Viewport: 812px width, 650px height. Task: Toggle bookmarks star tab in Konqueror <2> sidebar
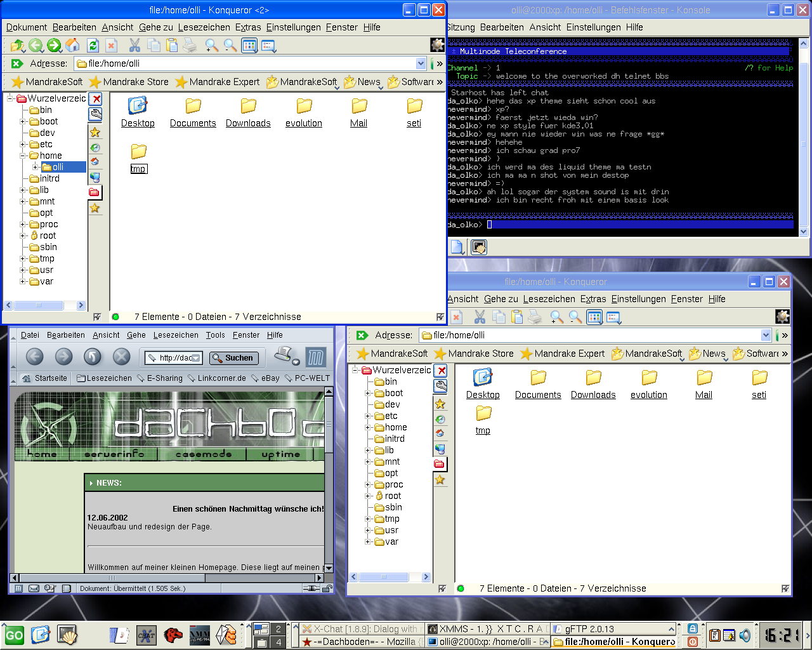(95, 132)
